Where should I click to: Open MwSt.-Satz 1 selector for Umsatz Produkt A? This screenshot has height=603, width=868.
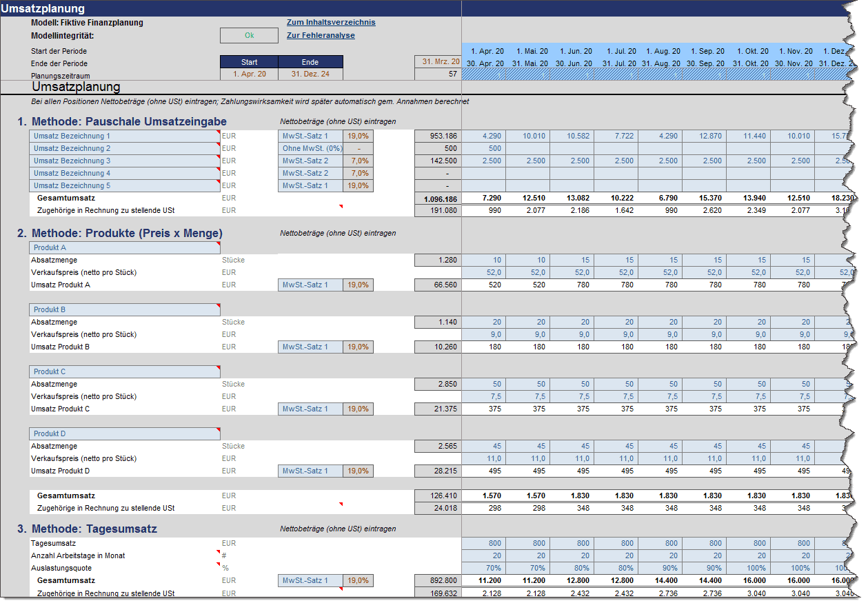tap(311, 285)
